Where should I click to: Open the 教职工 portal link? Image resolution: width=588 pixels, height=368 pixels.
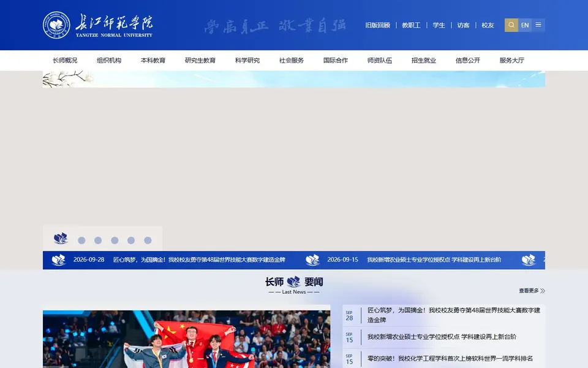pos(411,25)
